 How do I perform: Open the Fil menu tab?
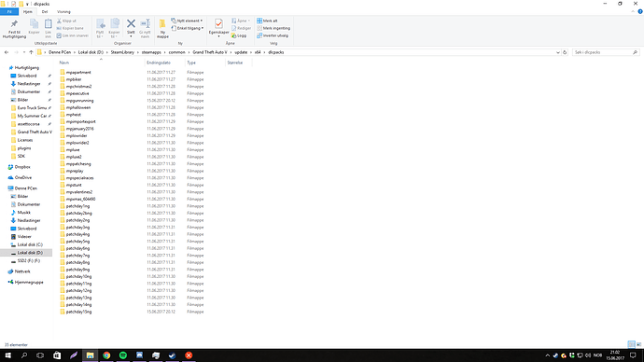point(9,12)
